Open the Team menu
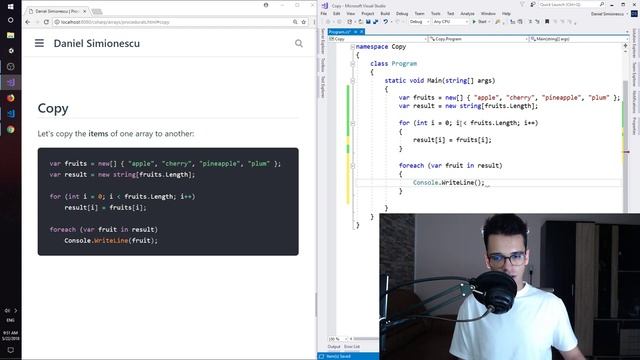 [x=420, y=14]
